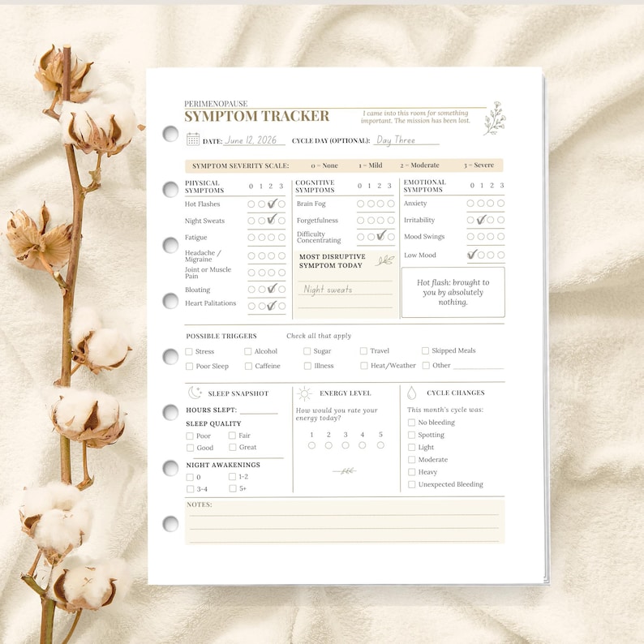Select severity 0 for Hot Flashes
The image size is (644, 644).
click(x=251, y=204)
